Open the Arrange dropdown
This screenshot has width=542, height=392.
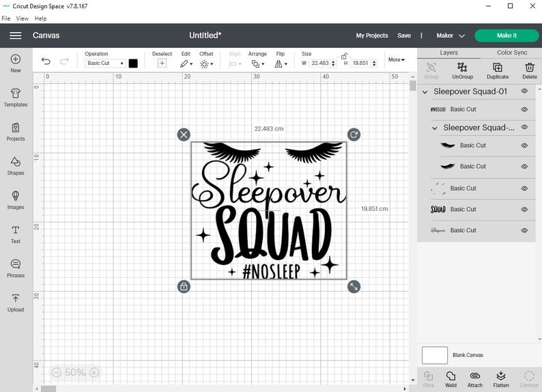(x=257, y=64)
